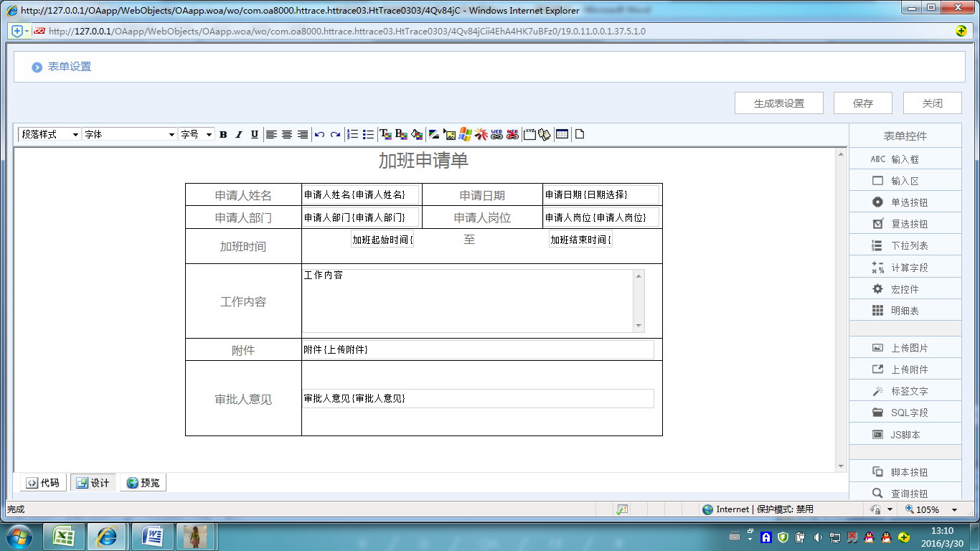980x551 pixels.
Task: Switch to the 预览 preview tab
Action: (x=143, y=483)
